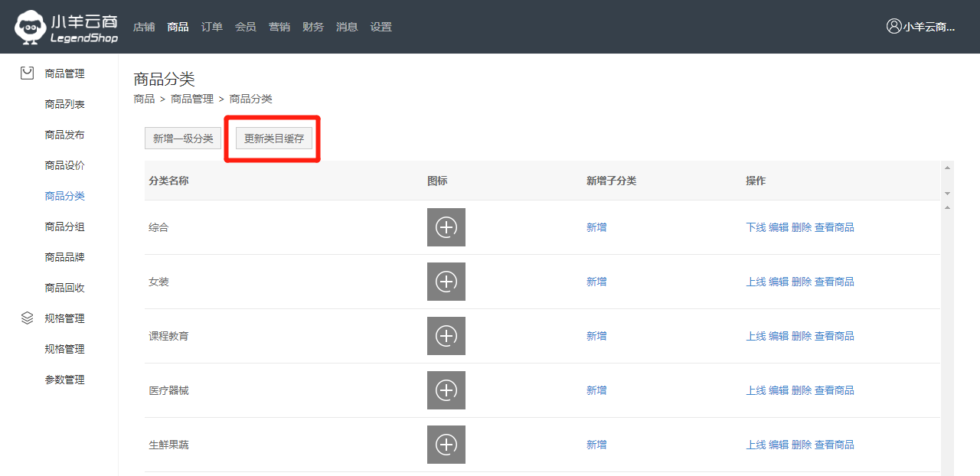Image resolution: width=980 pixels, height=476 pixels.
Task: Enable 生鲜果蔬 category via 上线
Action: tap(756, 445)
